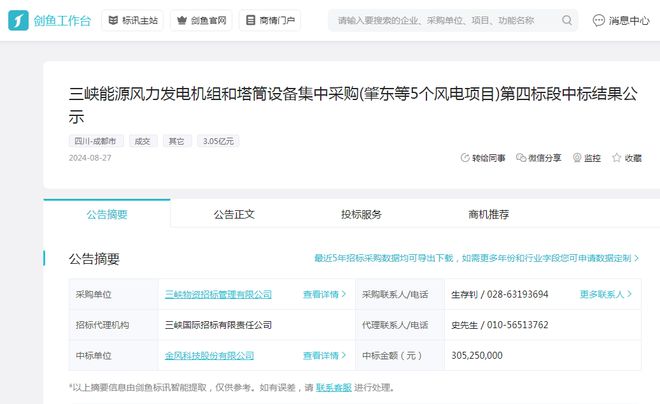
Task: Click the 成交 tag
Action: [x=143, y=141]
